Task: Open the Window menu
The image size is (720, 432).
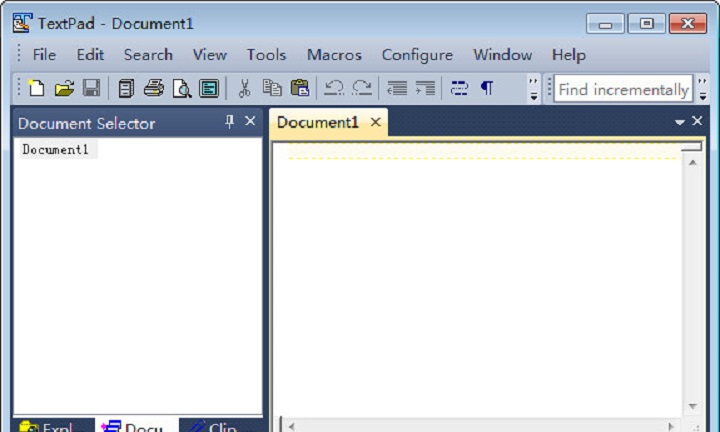Action: pos(503,55)
